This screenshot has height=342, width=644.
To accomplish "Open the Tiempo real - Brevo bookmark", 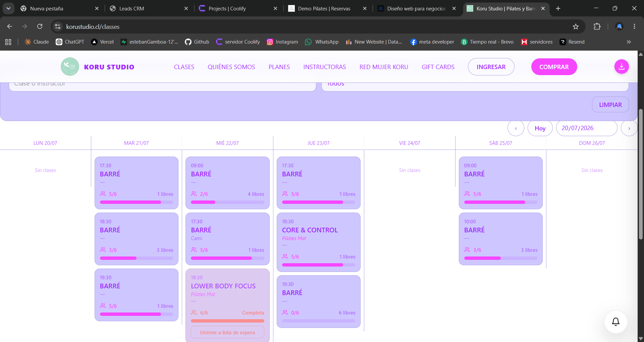I will click(x=488, y=42).
